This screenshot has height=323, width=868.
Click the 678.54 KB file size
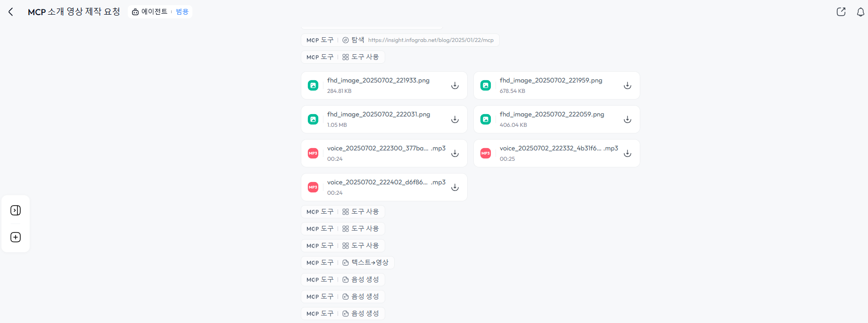(513, 91)
